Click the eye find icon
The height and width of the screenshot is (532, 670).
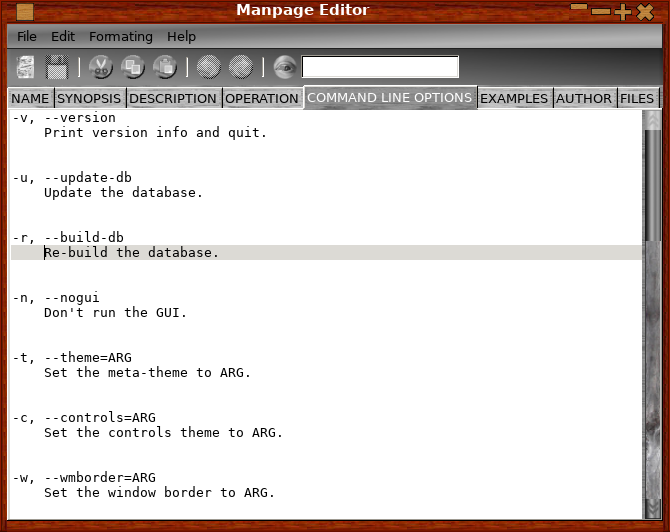click(x=285, y=67)
